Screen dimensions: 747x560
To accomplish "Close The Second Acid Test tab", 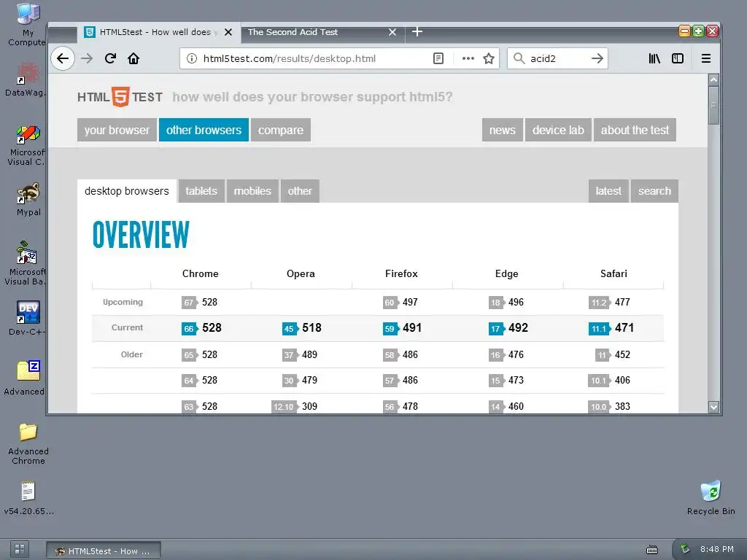I will [392, 32].
